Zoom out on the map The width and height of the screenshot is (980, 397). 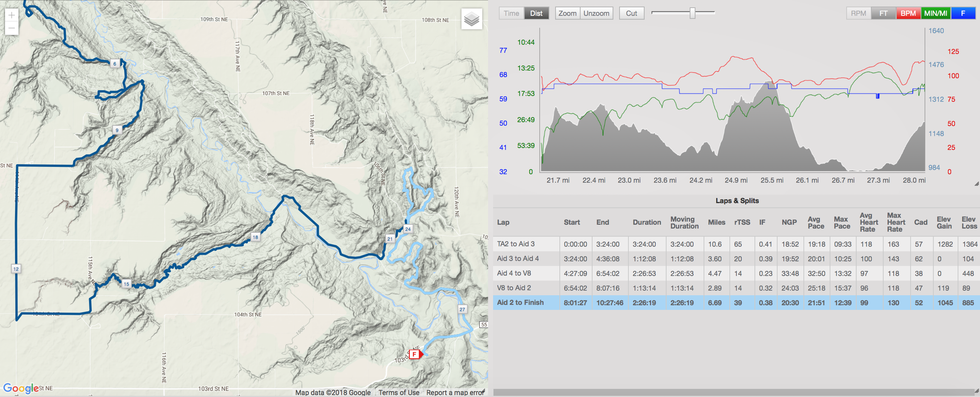12,28
